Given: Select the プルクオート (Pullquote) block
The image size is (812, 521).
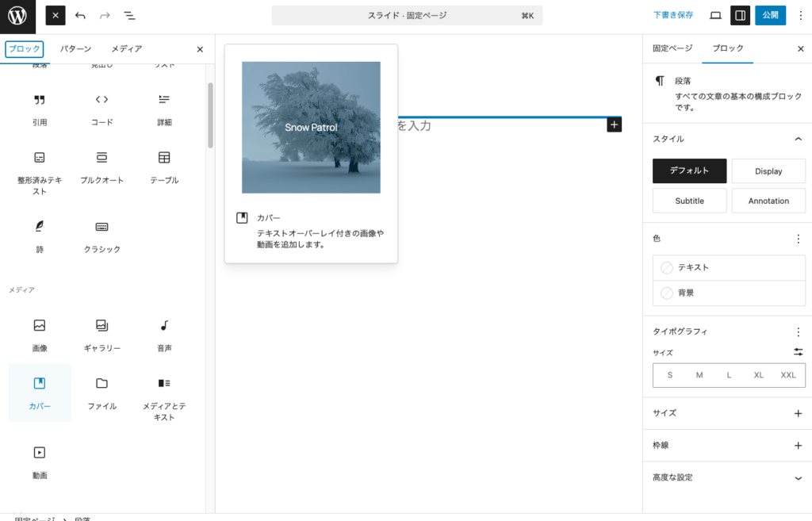Looking at the screenshot, I should click(x=101, y=166).
